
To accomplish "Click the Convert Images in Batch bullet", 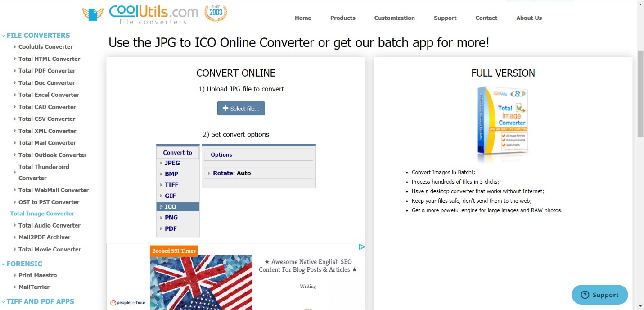I will coord(443,173).
